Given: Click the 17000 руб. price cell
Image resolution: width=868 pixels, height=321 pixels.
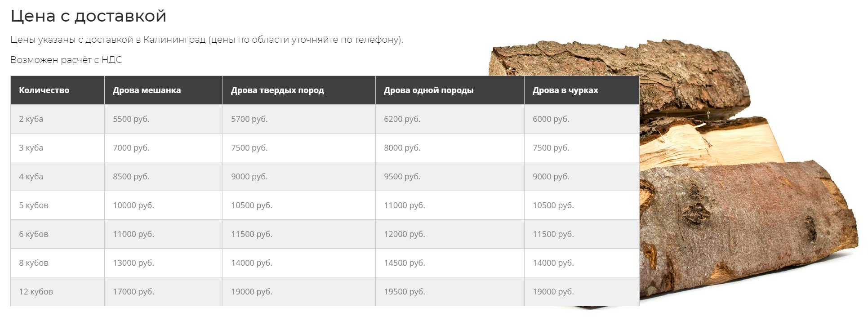Looking at the screenshot, I should [x=164, y=292].
